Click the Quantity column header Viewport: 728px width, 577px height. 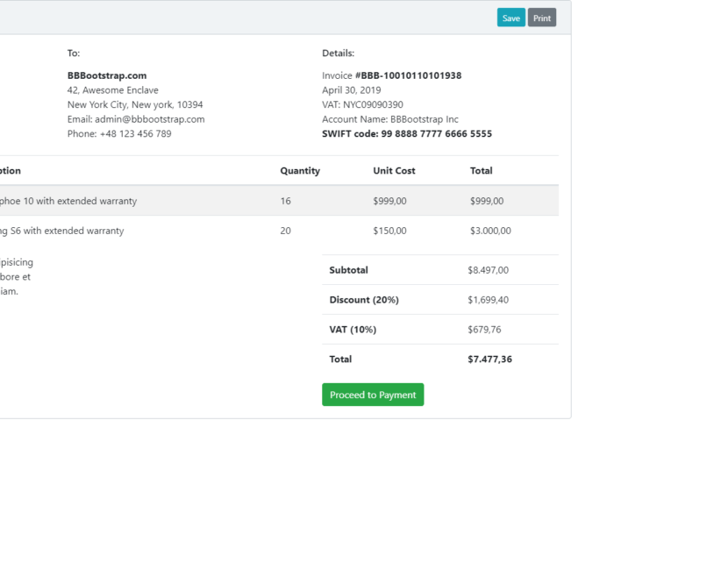(300, 171)
